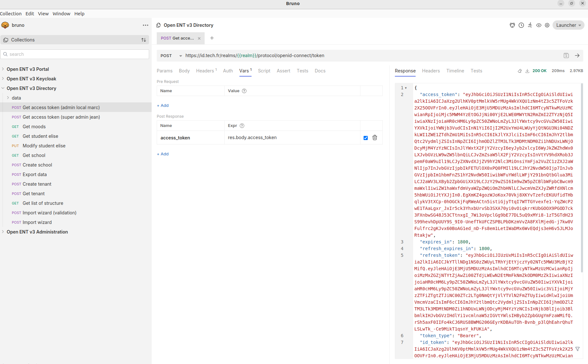Clear the response with the eraser icon

(x=520, y=71)
